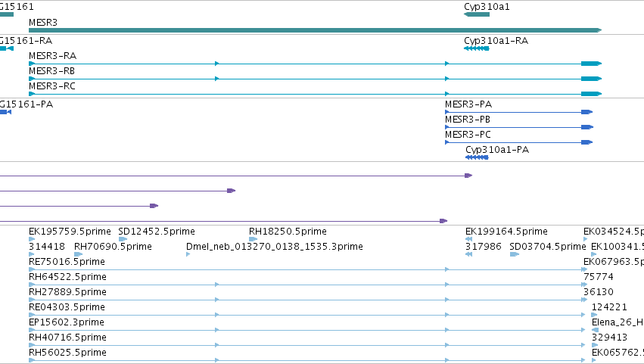Click feature 329413

(594, 346)
